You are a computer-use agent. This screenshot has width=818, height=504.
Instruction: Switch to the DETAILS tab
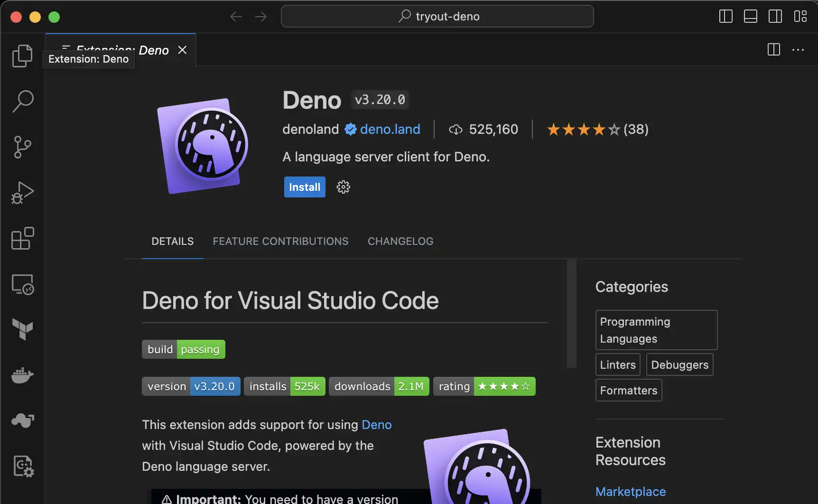pos(173,241)
